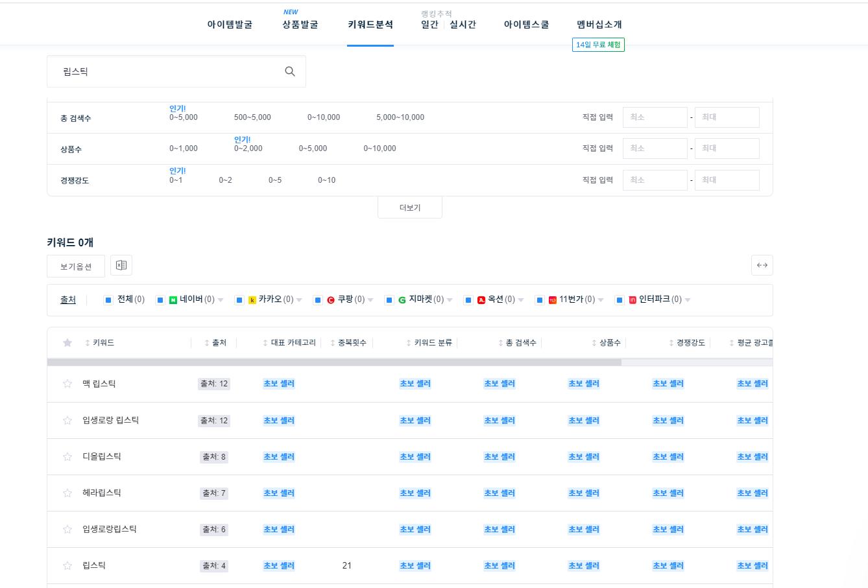Click the search magnifier icon
Image resolution: width=868 pixels, height=588 pixels.
click(289, 71)
